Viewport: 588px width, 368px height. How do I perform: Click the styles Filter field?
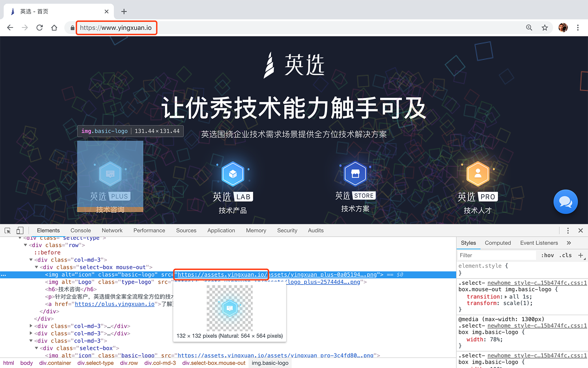(x=497, y=255)
